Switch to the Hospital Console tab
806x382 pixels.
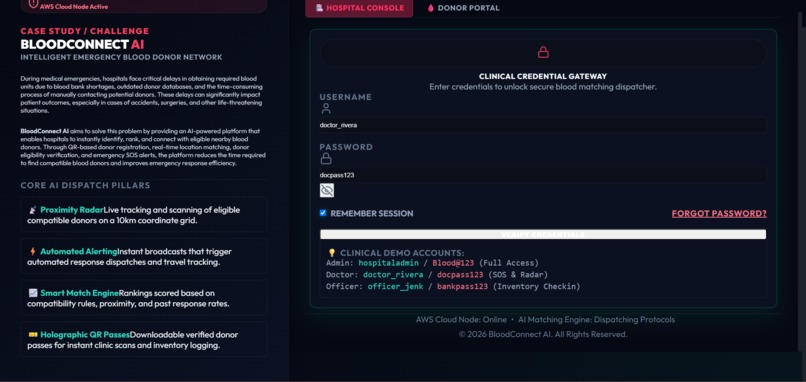click(x=359, y=8)
